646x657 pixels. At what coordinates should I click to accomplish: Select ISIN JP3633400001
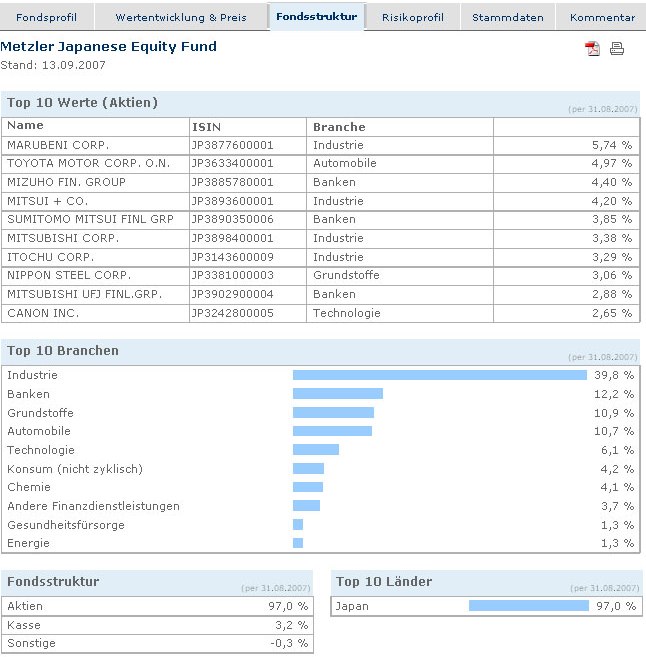[x=233, y=163]
